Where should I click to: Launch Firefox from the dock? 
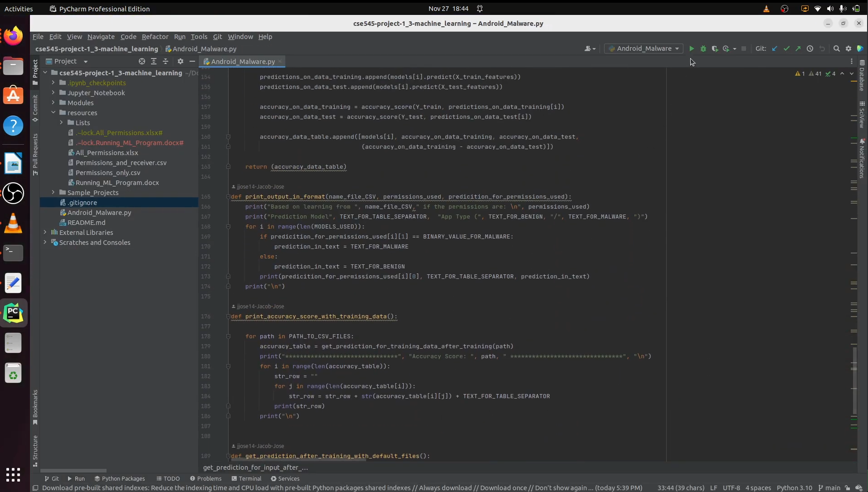click(13, 36)
